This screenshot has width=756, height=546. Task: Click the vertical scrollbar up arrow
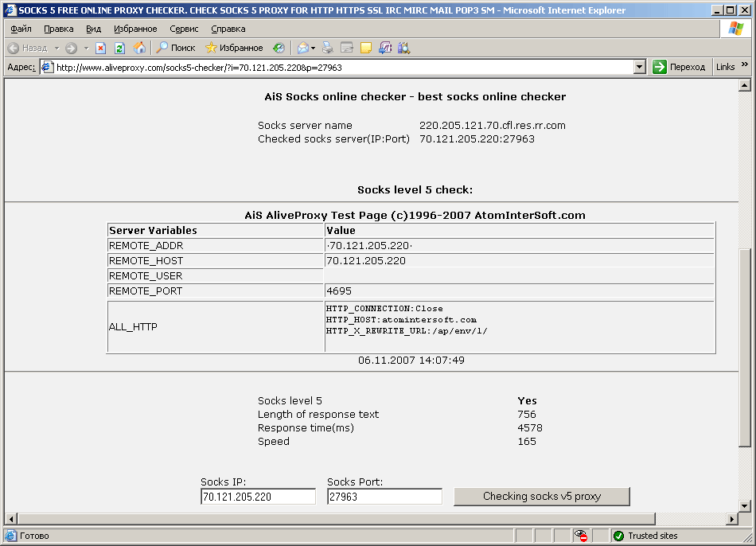744,86
